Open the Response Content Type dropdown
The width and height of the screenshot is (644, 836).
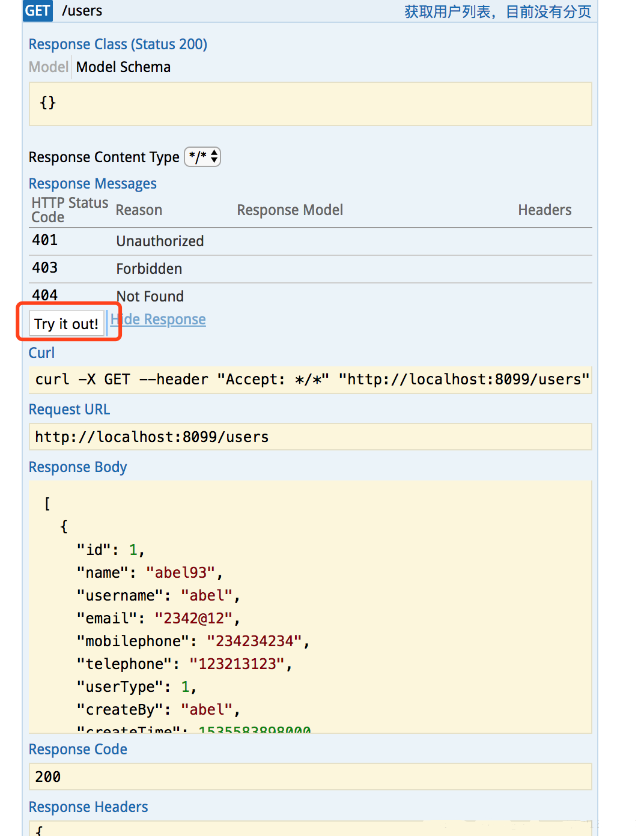[x=202, y=157]
